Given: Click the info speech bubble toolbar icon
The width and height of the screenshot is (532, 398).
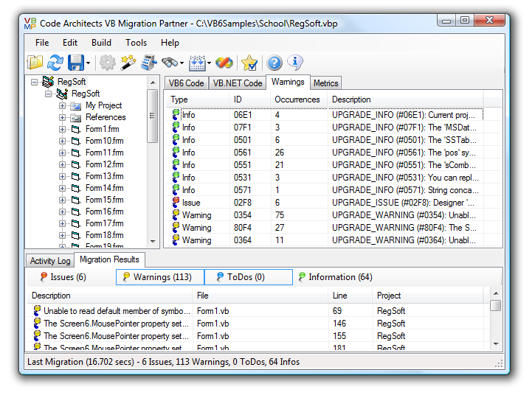Looking at the screenshot, I should 295,63.
